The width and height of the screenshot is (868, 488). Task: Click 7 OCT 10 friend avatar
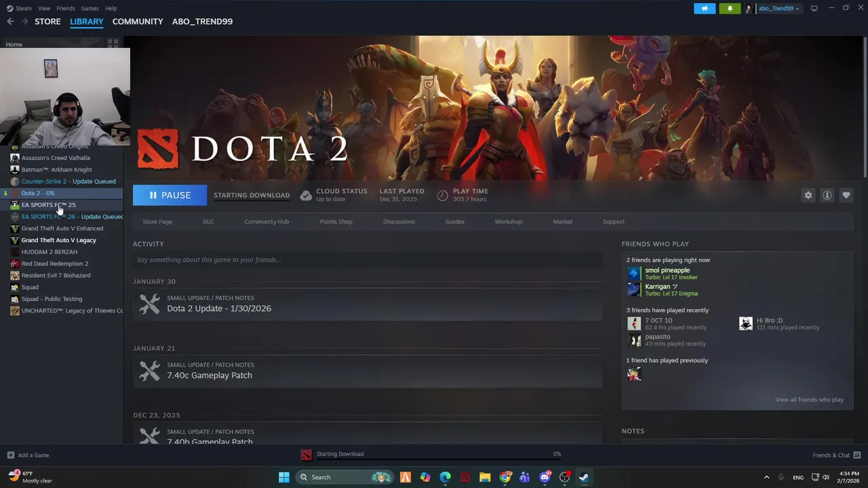[x=634, y=323]
